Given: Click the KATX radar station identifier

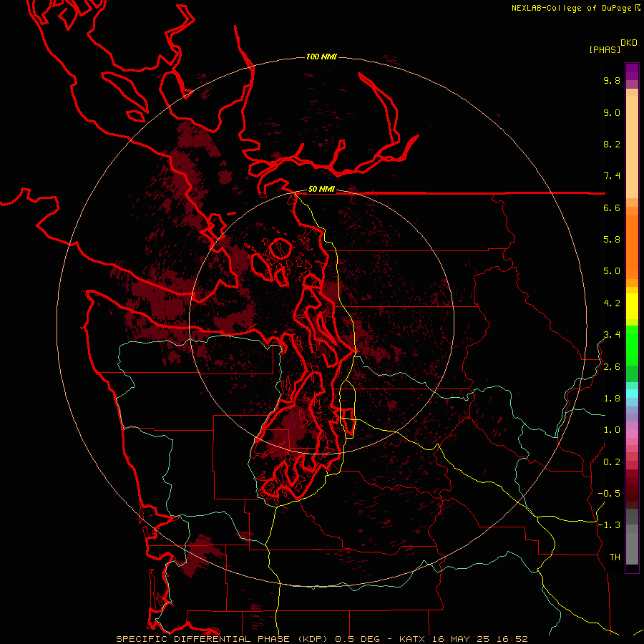Looking at the screenshot, I should pyautogui.click(x=414, y=639).
